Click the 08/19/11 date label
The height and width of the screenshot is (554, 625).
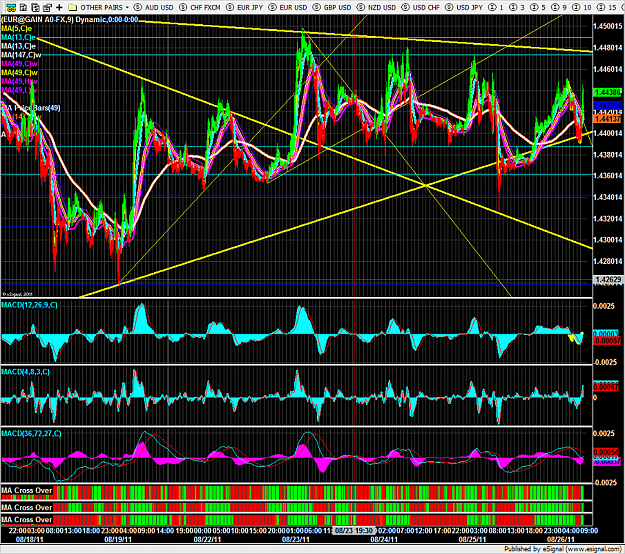(118, 539)
